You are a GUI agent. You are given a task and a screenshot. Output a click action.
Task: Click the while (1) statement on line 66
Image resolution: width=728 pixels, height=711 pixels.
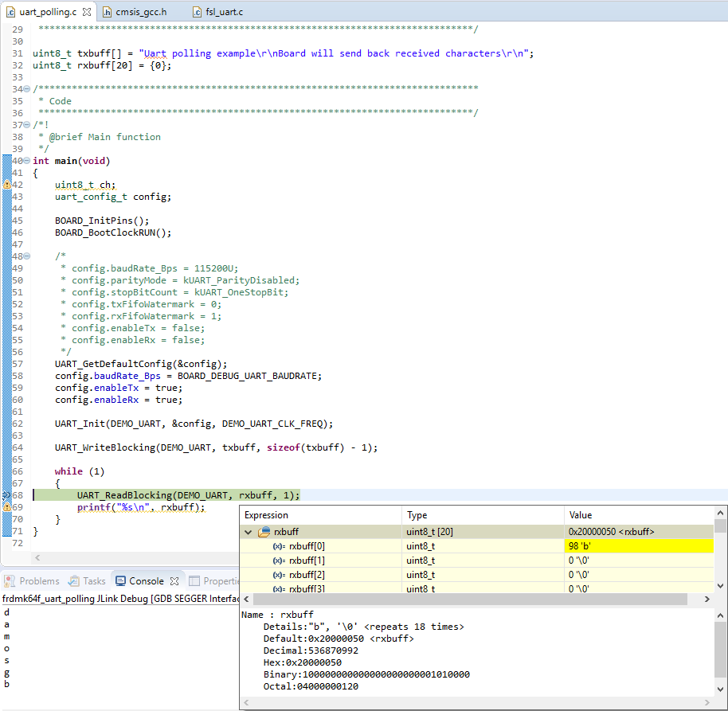coord(80,471)
